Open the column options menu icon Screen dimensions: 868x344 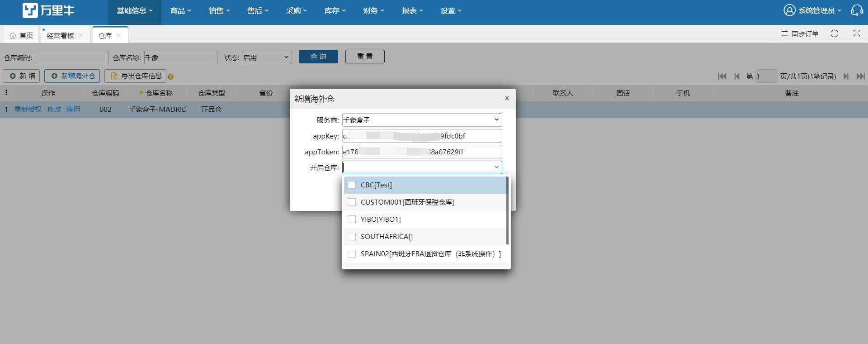(x=6, y=92)
